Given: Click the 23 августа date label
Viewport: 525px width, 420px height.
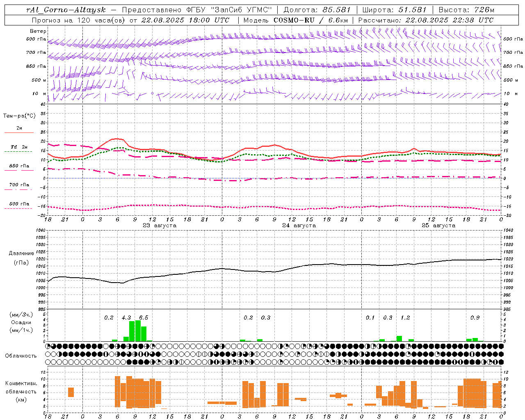Looking at the screenshot, I should point(160,226).
